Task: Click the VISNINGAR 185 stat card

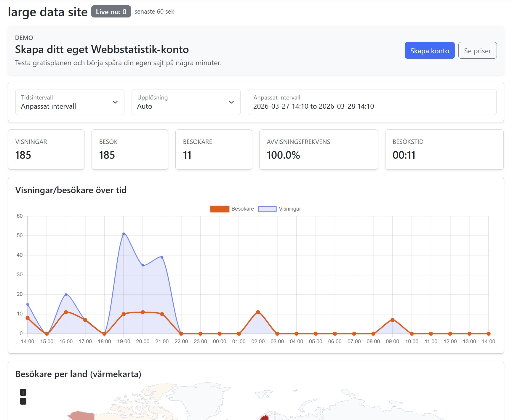Action: 46,150
